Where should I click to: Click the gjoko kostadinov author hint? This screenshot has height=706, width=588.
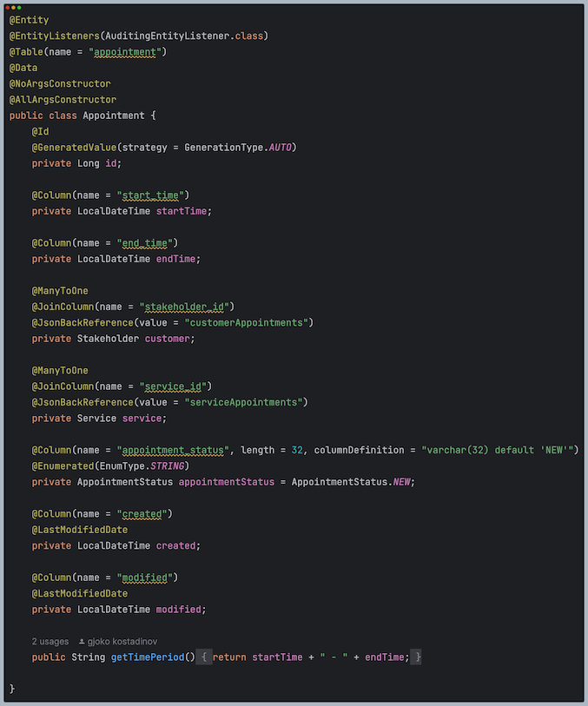(124, 641)
